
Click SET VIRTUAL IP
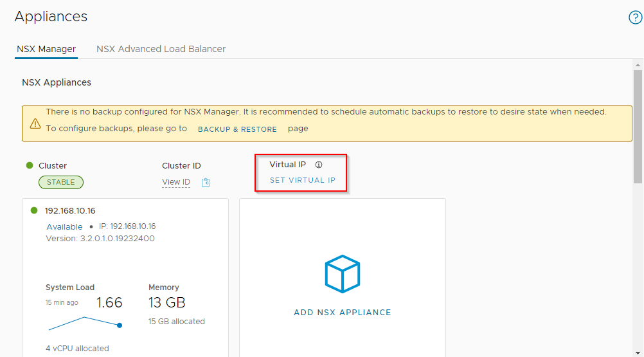(x=303, y=180)
